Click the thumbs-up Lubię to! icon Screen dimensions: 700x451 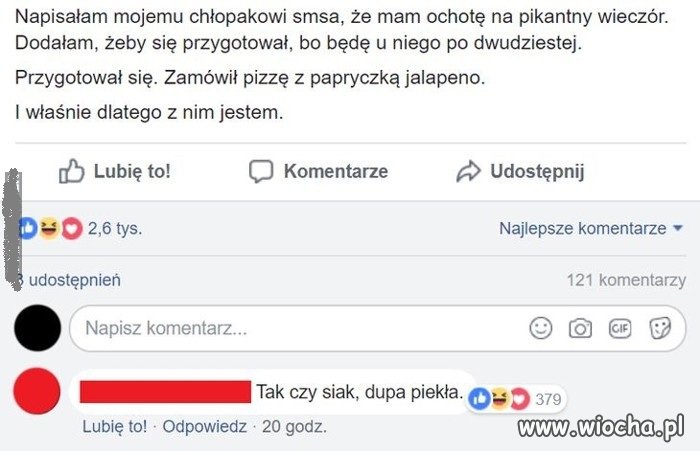[x=71, y=171]
